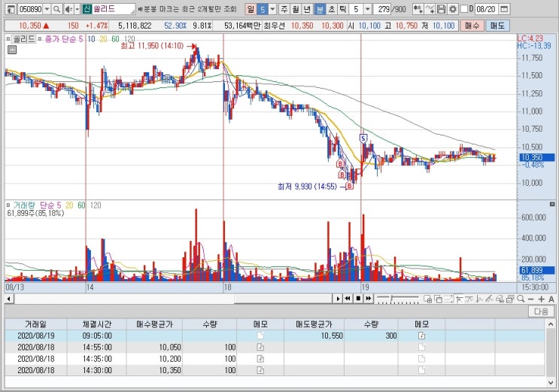Click the overlapping windows chart icon

pos(438,299)
